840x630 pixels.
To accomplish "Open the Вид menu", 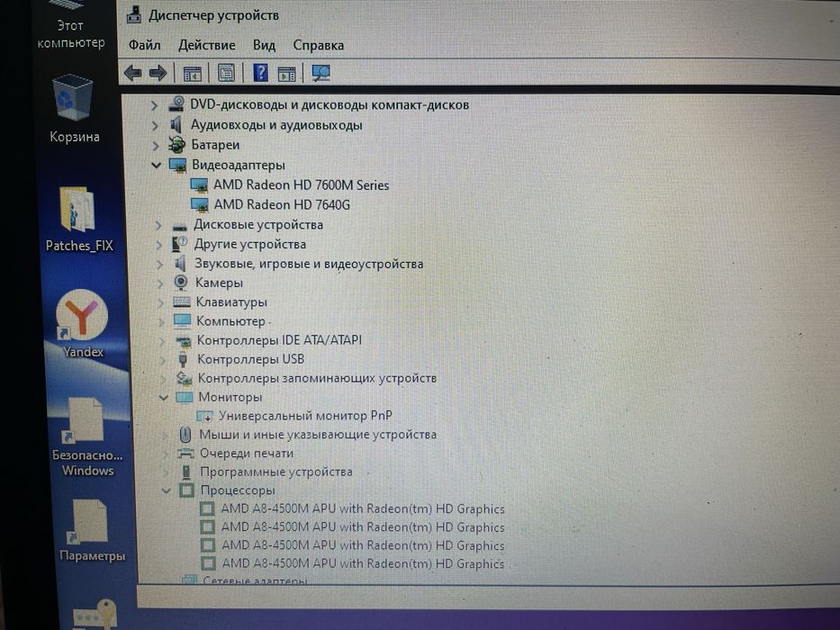I will pyautogui.click(x=264, y=45).
